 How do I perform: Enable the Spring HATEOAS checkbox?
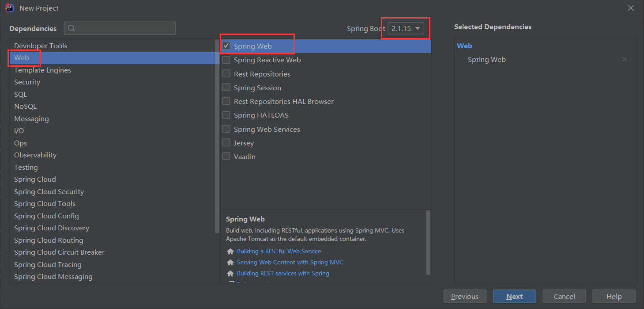226,115
